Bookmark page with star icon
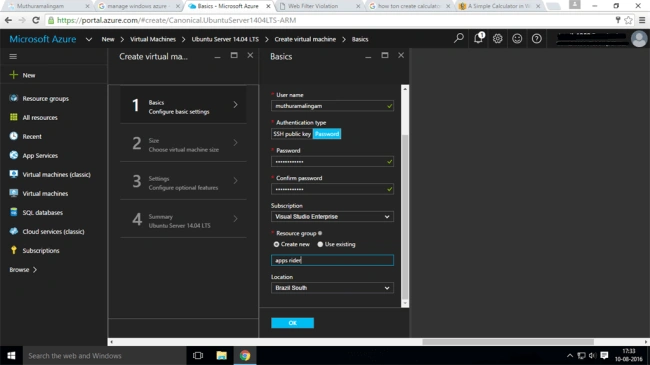 pos(628,20)
